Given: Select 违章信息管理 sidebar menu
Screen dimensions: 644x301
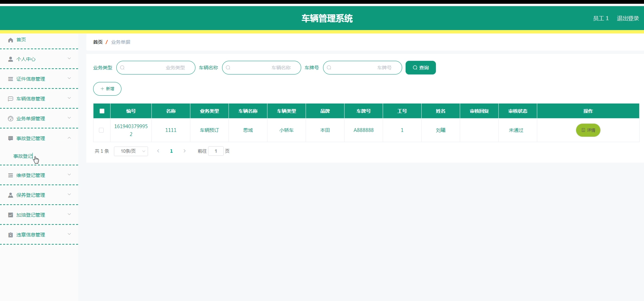Looking at the screenshot, I should (x=39, y=235).
